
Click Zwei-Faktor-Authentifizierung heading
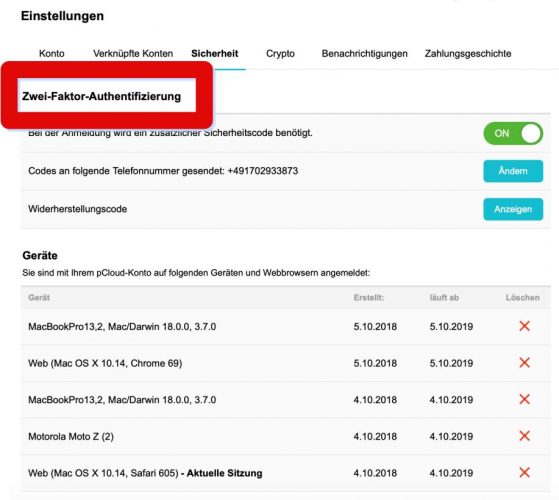(x=102, y=96)
